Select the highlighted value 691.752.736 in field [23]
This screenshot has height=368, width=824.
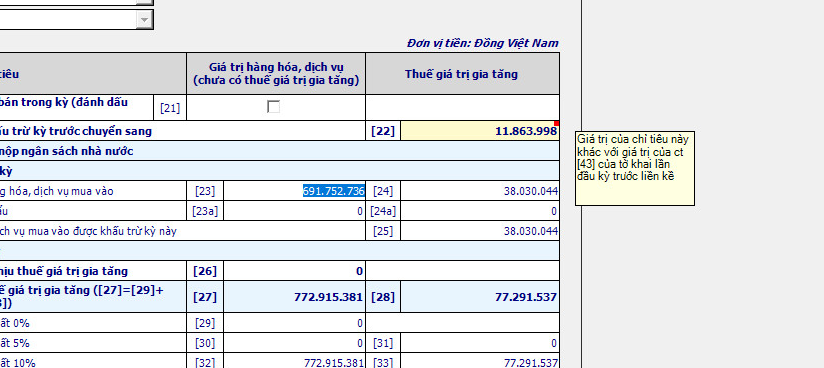(334, 191)
